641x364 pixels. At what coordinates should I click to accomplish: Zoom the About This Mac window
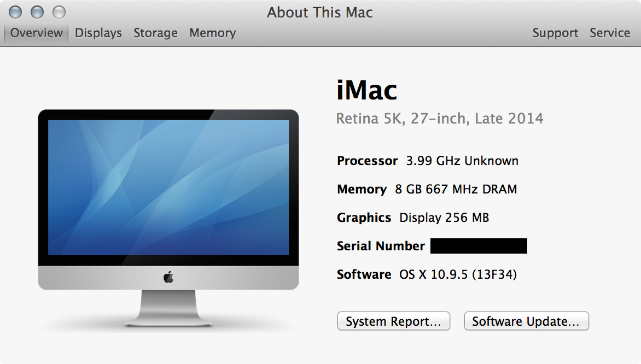point(59,12)
